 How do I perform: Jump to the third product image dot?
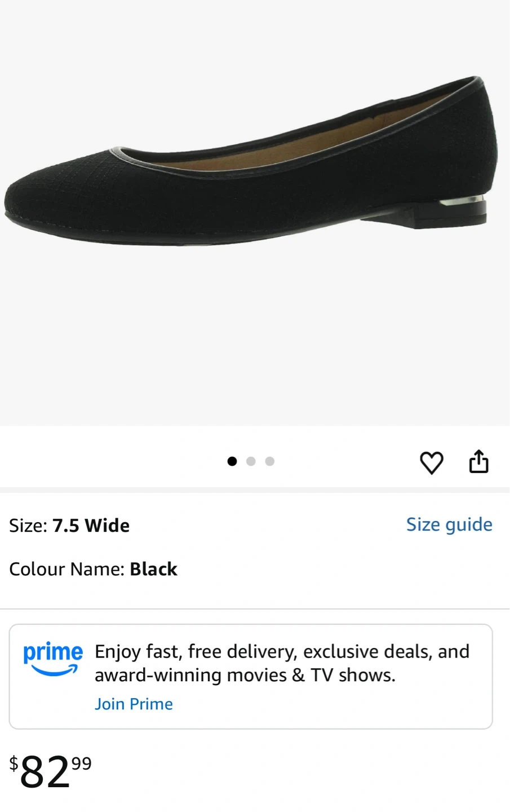270,461
